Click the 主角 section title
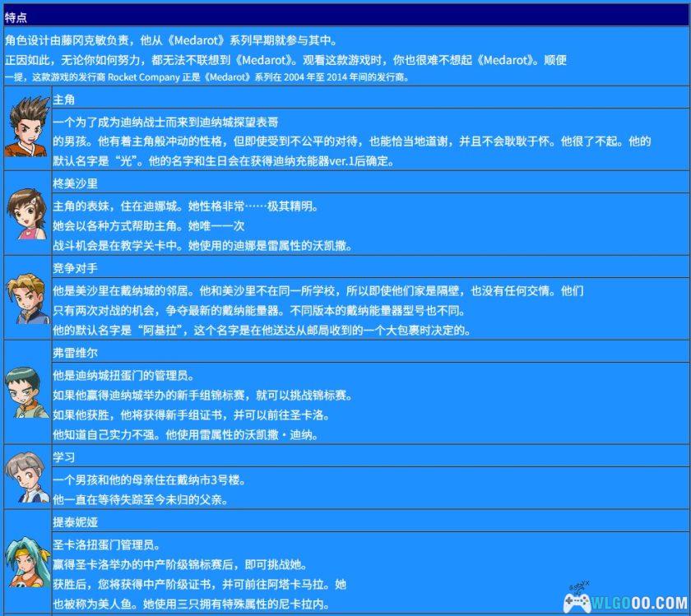The height and width of the screenshot is (616, 691). (x=64, y=98)
